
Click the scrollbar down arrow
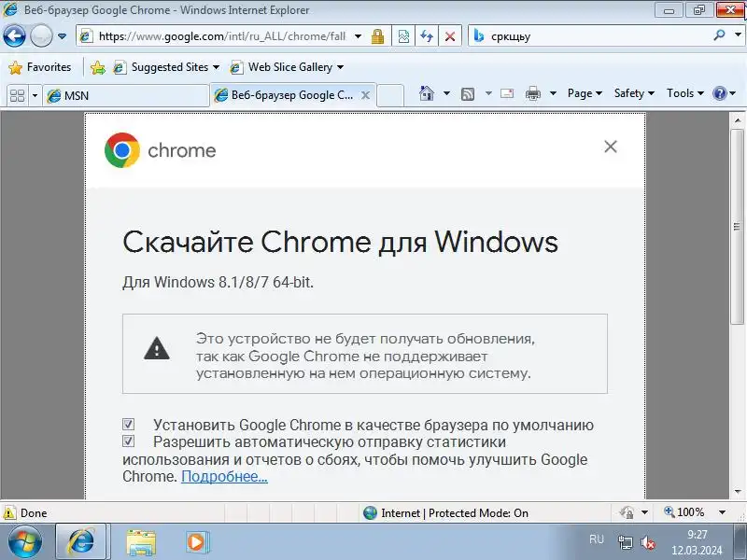coord(738,492)
